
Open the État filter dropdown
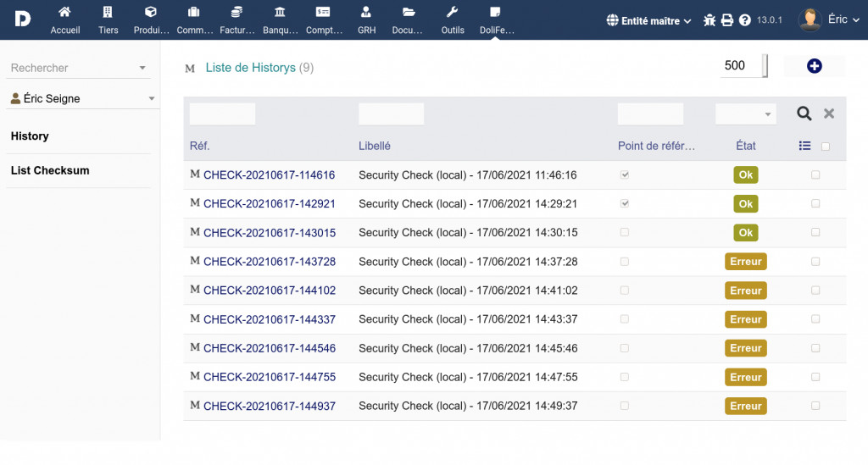[x=746, y=114]
